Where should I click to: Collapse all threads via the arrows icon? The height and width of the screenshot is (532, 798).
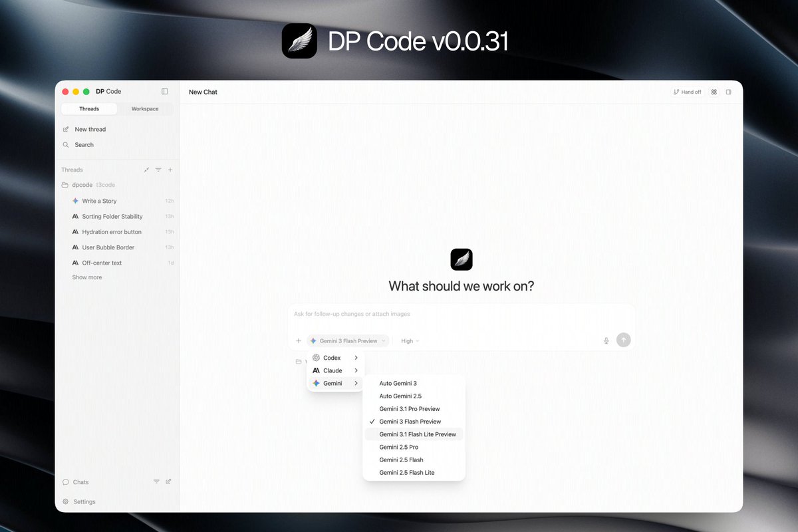tap(146, 170)
